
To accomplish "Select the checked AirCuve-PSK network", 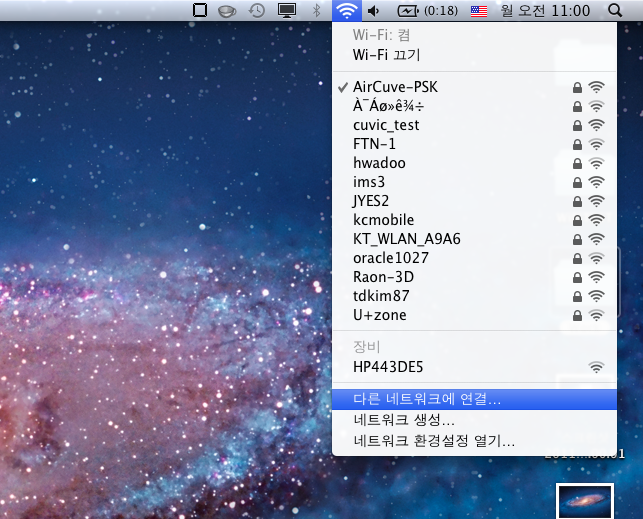I will pyautogui.click(x=395, y=87).
